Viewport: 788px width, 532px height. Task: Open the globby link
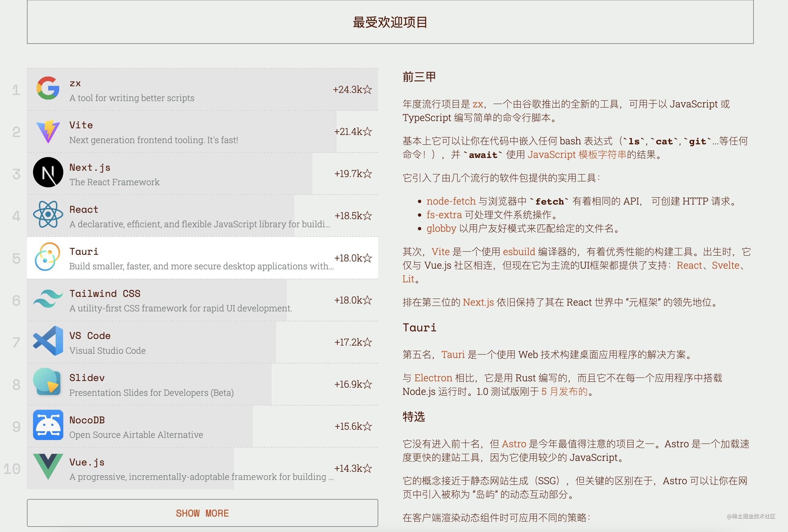[442, 229]
